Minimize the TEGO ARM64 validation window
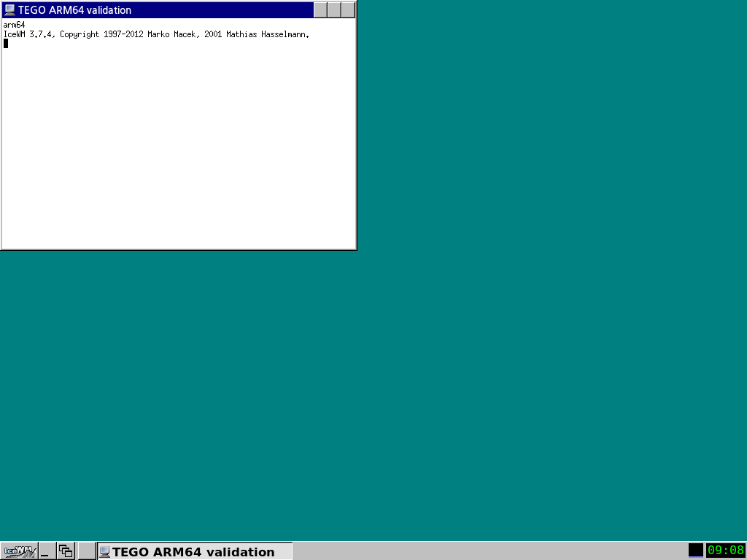 coord(321,10)
